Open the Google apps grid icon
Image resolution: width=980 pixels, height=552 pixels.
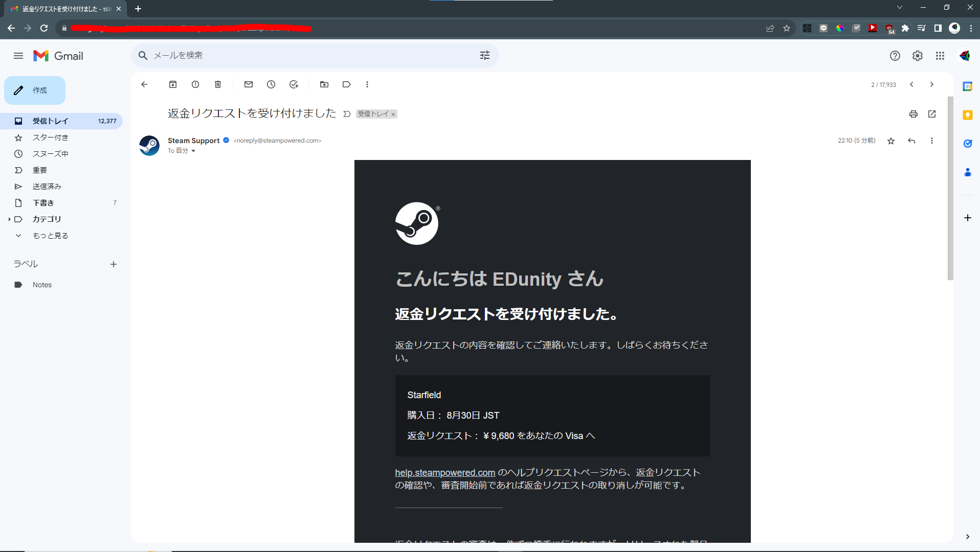coord(940,56)
